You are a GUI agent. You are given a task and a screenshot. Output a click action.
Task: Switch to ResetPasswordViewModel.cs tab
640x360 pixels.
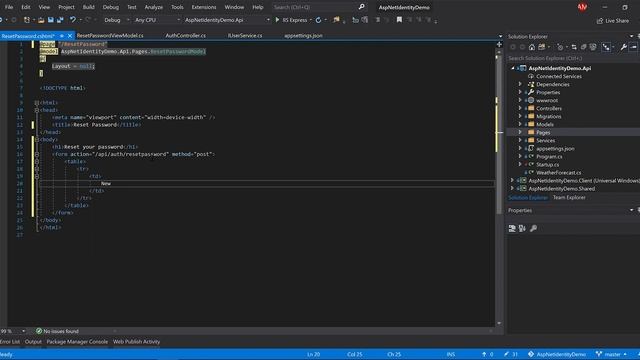coord(110,36)
